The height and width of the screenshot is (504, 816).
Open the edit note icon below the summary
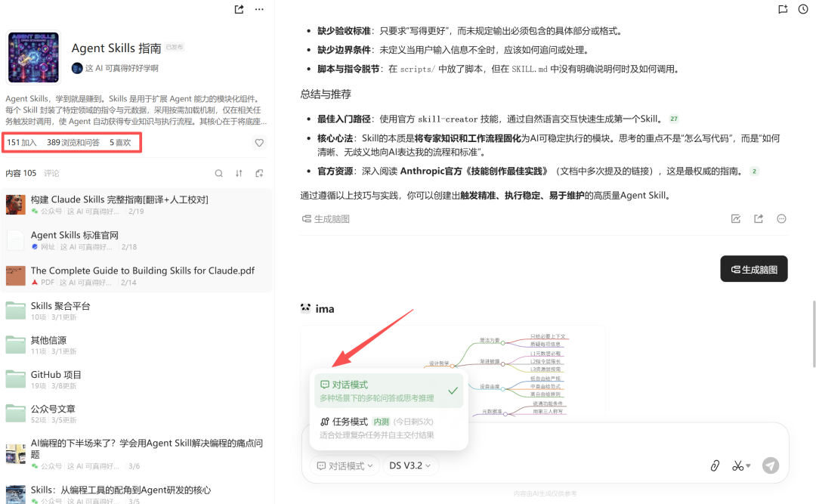pos(735,218)
